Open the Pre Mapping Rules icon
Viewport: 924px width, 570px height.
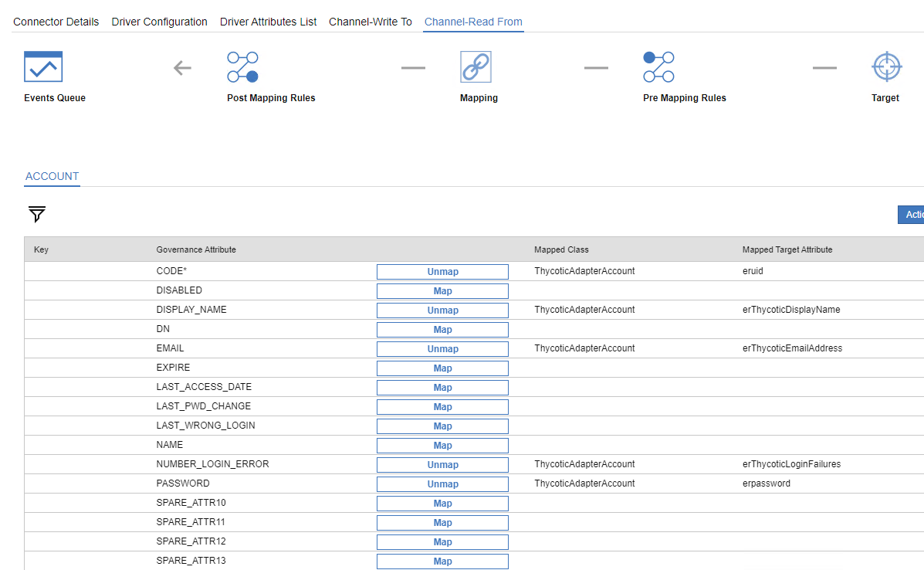[x=658, y=67]
